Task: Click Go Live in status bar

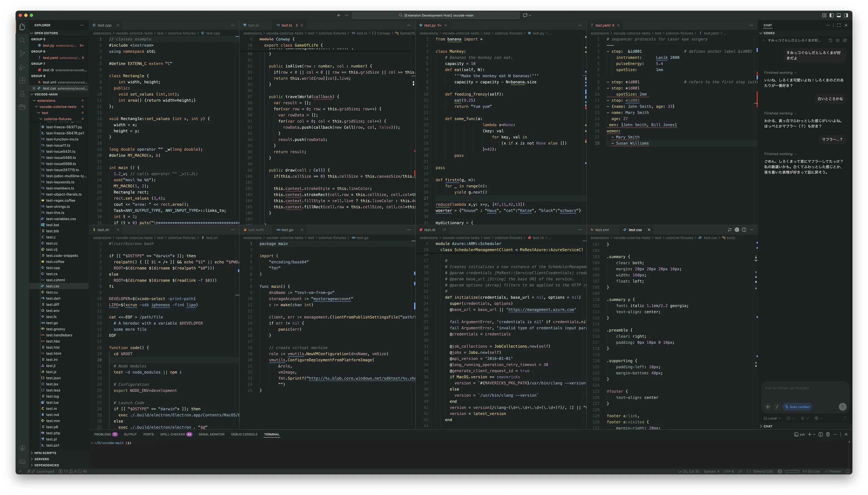Action: [811, 472]
